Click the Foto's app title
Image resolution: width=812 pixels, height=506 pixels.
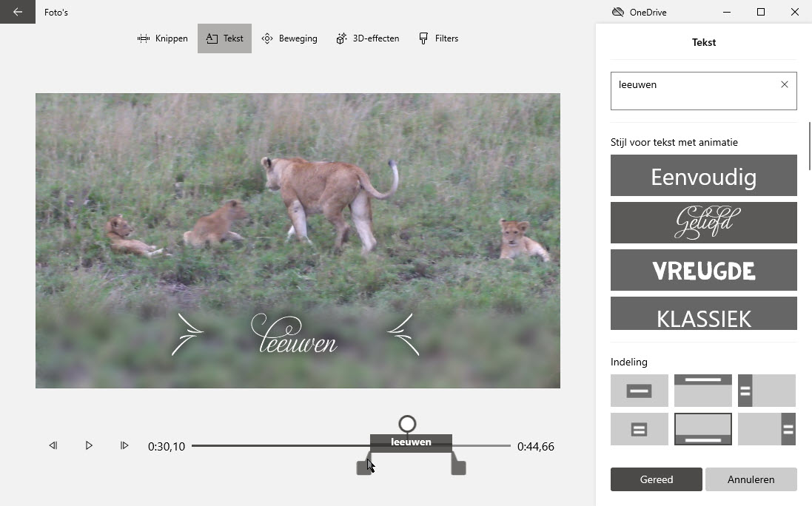[56, 13]
